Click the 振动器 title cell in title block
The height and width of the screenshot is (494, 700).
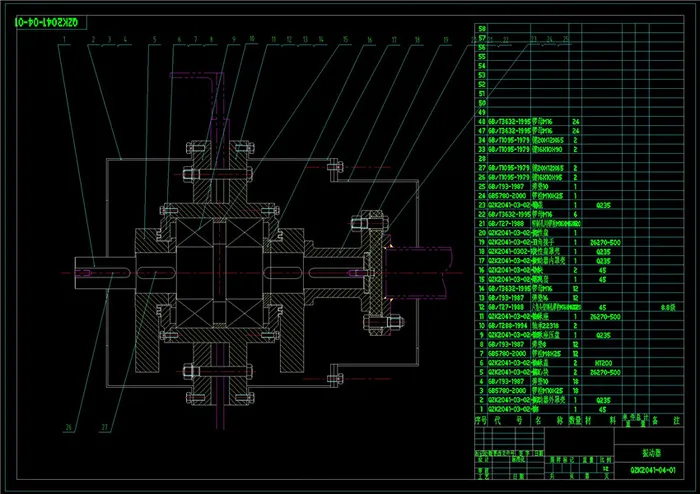click(x=652, y=451)
